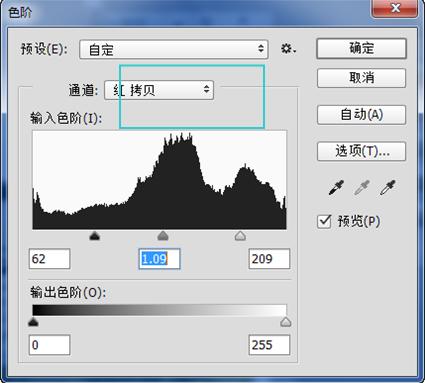Toggle the 预览(P) preview checkbox
Screen dimensions: 425x383
click(x=324, y=221)
